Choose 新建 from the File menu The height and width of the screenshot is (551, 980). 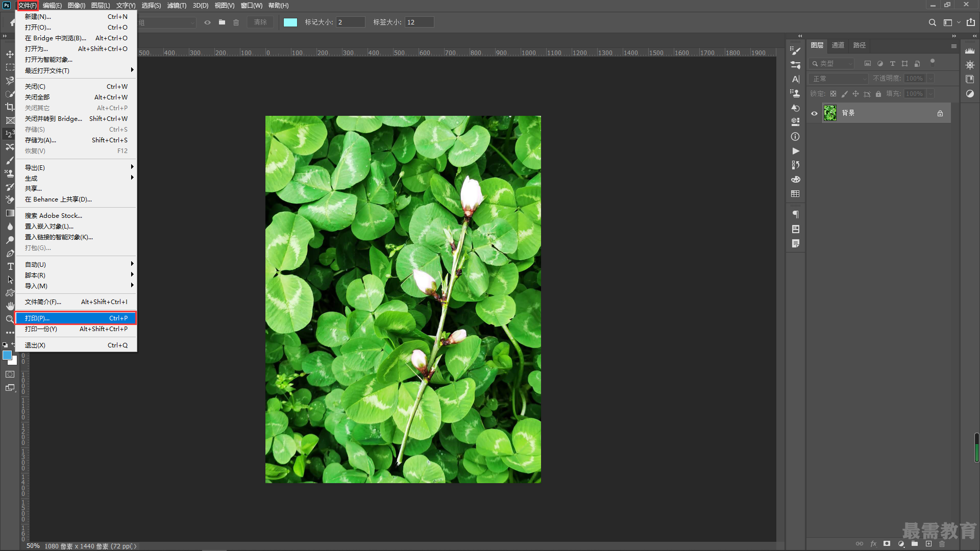tap(77, 16)
